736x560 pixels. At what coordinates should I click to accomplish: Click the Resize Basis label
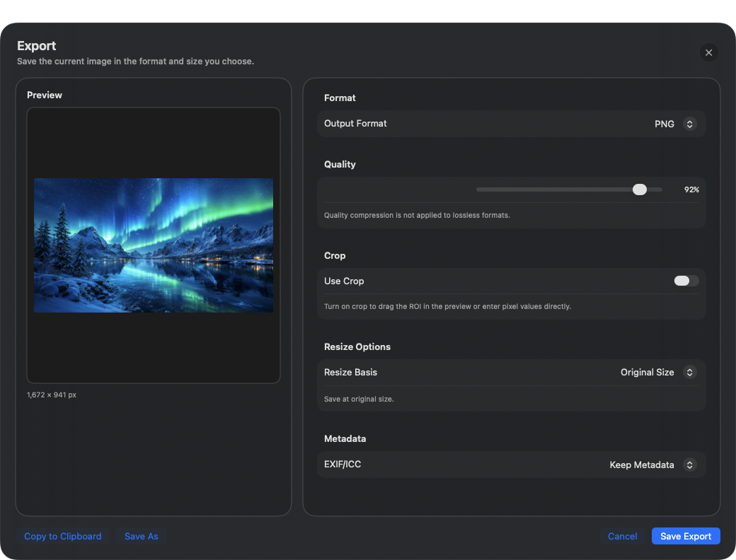[350, 372]
